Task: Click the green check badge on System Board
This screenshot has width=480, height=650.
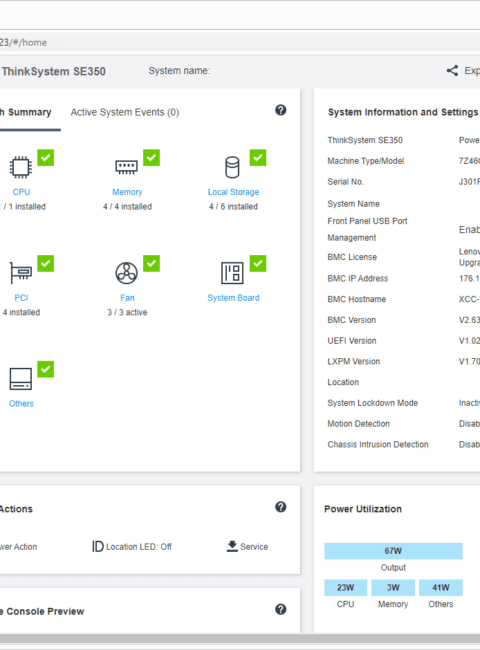Action: (258, 263)
